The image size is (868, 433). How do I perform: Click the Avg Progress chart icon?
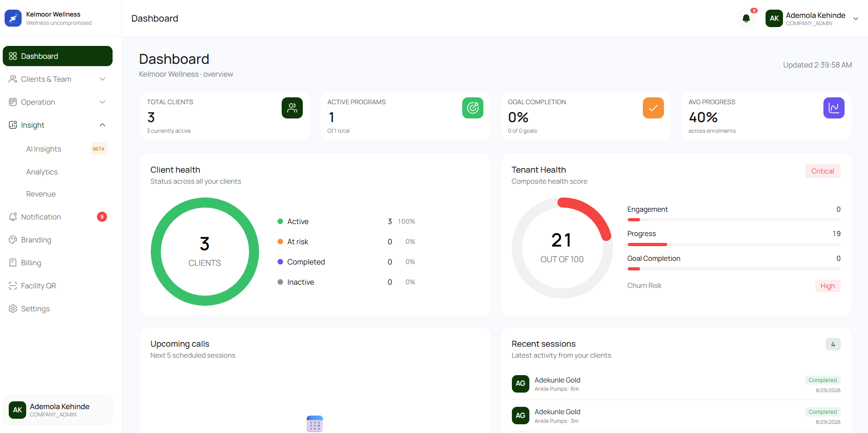point(834,108)
